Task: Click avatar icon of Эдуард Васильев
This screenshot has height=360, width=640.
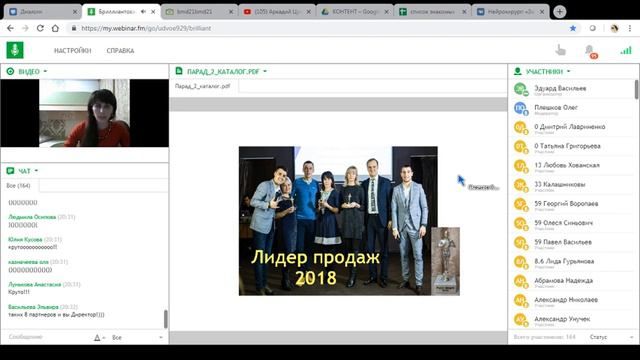Action: [x=520, y=89]
